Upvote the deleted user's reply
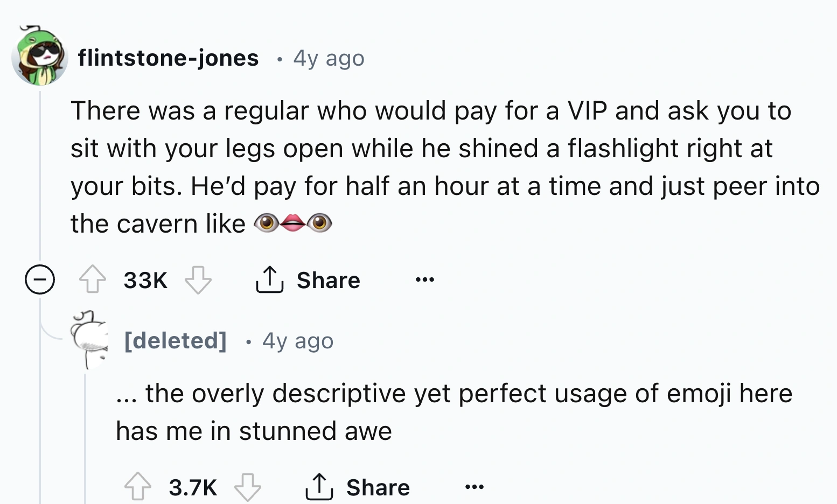This screenshot has height=504, width=837. [138, 487]
